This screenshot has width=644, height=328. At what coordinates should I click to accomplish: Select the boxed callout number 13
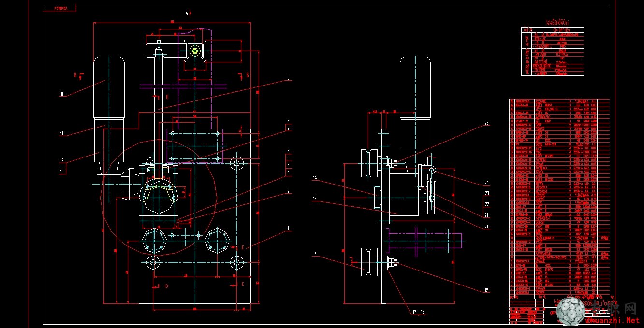pyautogui.click(x=62, y=171)
